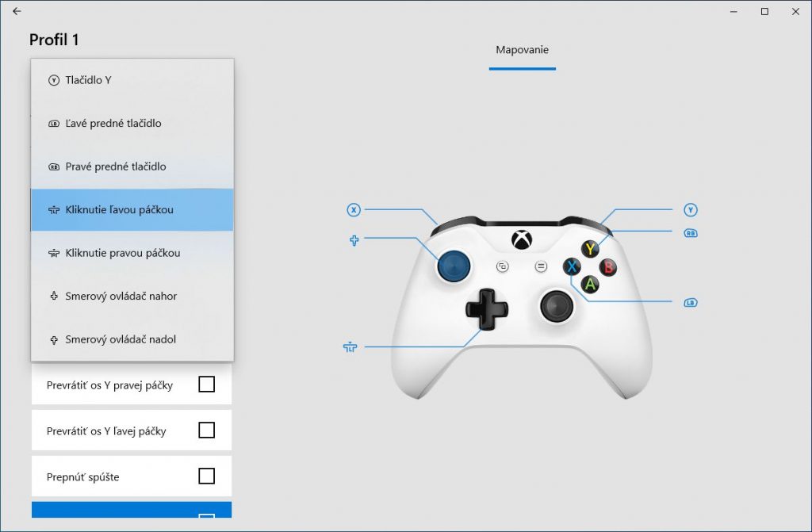Click the D-pad icon beside Smerový ovládač nahor
This screenshot has height=532, width=812.
point(54,297)
